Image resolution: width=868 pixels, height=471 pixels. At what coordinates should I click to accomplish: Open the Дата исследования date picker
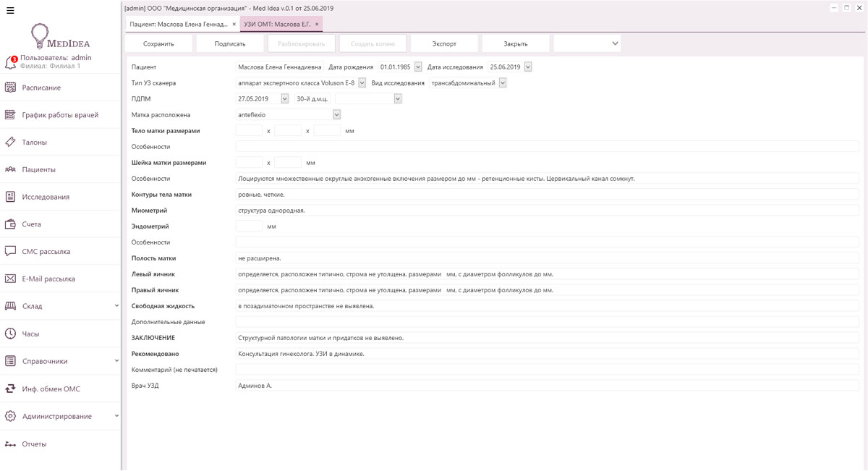click(528, 67)
